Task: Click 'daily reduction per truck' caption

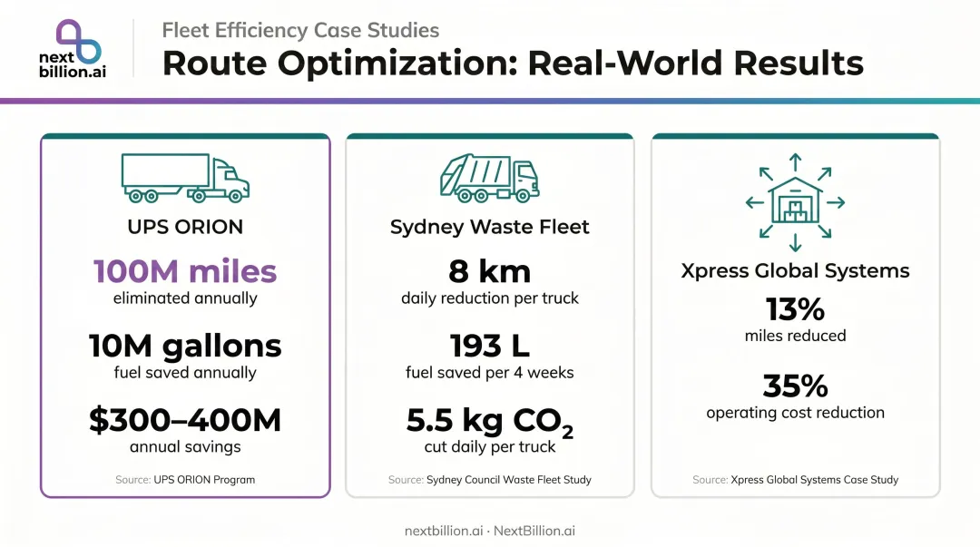Action: tap(489, 298)
